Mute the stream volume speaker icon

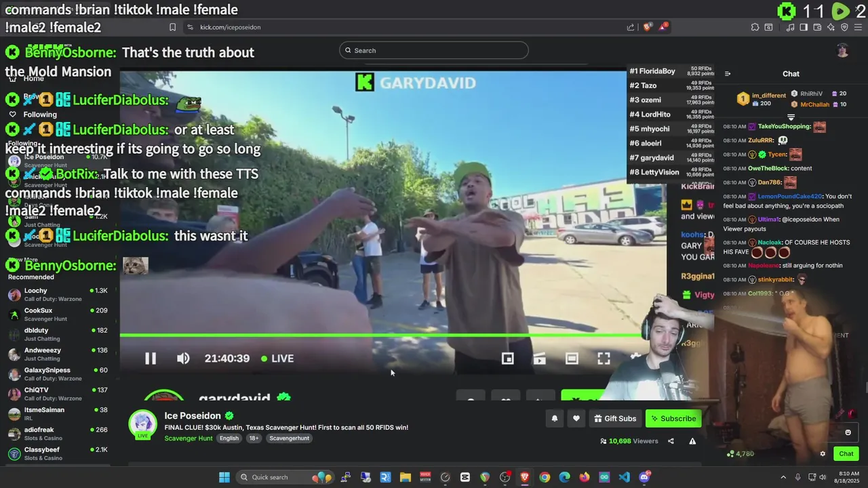click(x=183, y=359)
